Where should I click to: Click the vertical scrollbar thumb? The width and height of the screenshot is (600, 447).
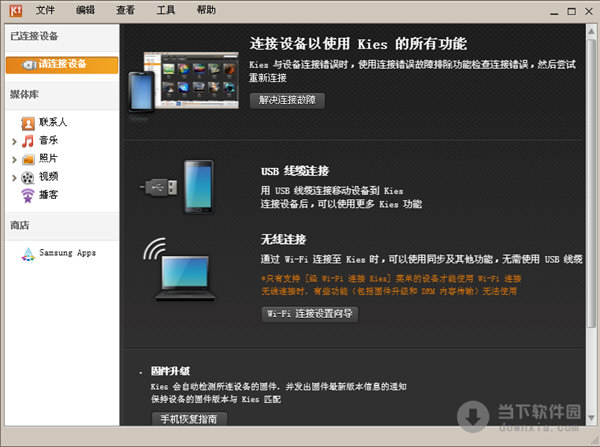pyautogui.click(x=592, y=182)
